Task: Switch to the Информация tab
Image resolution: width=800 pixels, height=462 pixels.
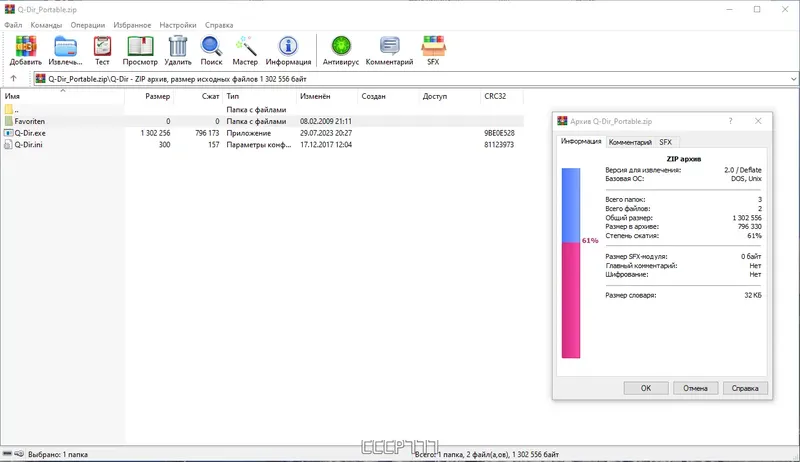Action: pos(581,141)
